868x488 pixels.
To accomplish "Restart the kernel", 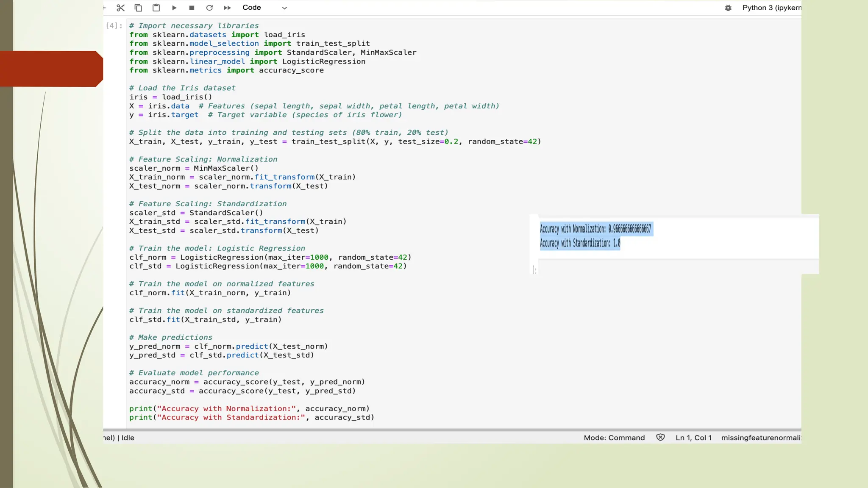I will click(209, 8).
